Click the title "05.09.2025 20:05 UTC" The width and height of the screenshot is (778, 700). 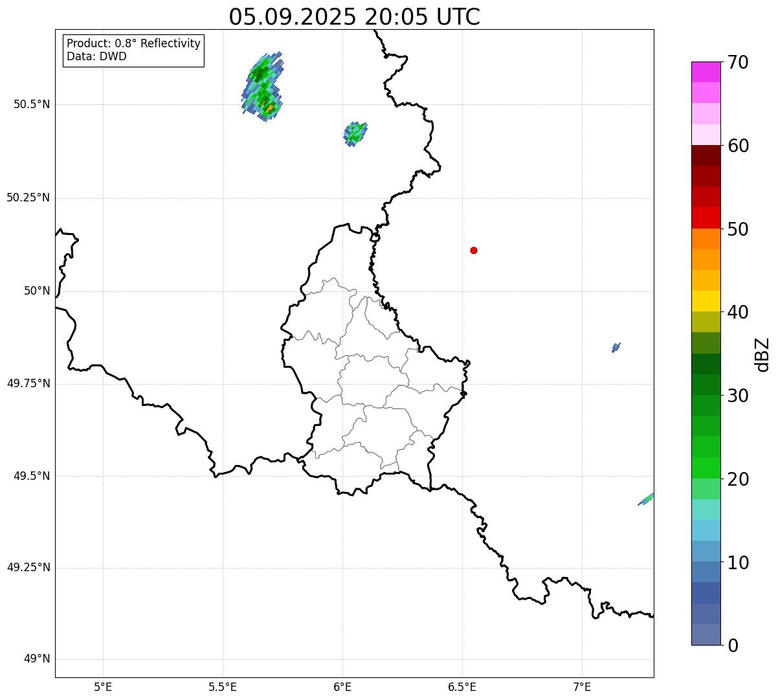coord(355,17)
